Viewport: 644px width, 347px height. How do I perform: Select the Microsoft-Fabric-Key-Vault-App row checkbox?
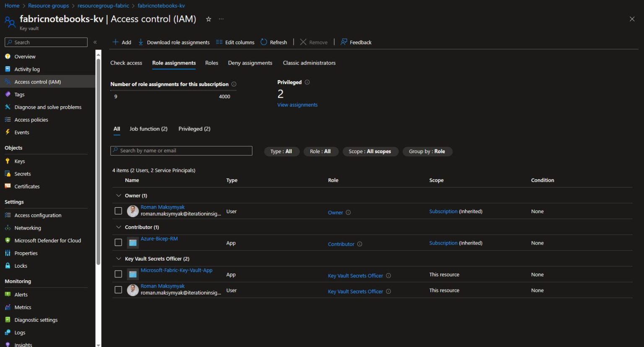118,274
